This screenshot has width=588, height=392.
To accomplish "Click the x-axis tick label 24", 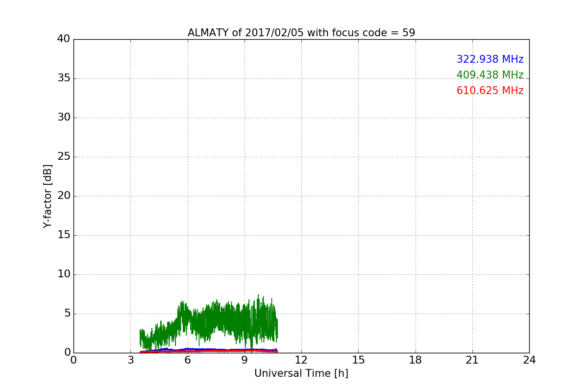I will [x=529, y=360].
